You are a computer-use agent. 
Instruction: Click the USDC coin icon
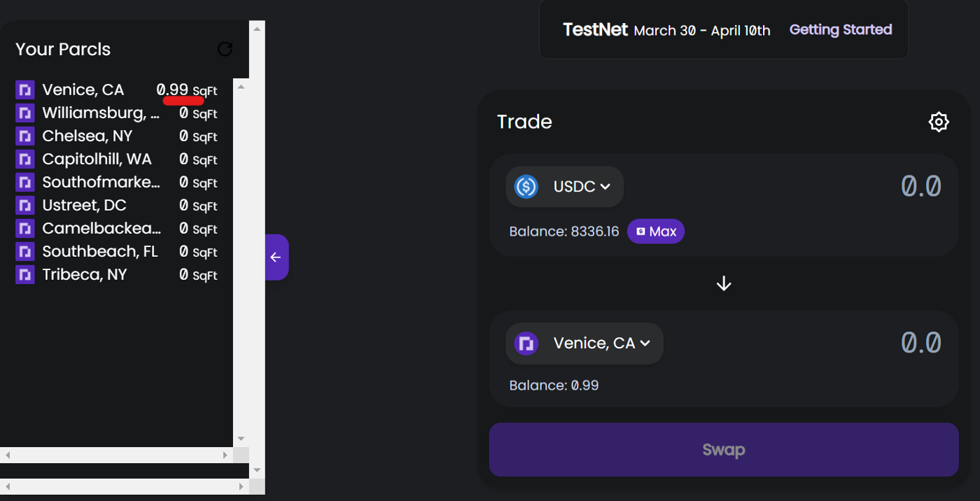[526, 187]
